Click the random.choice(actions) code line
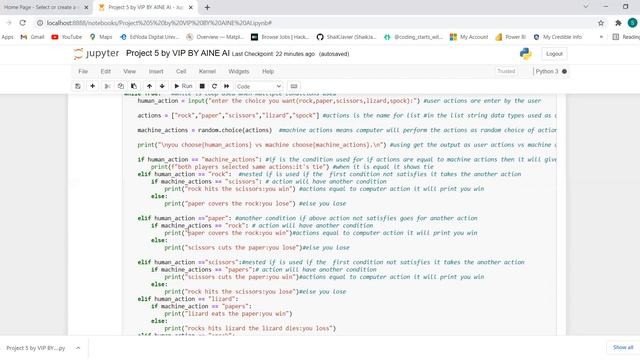 [x=346, y=130]
